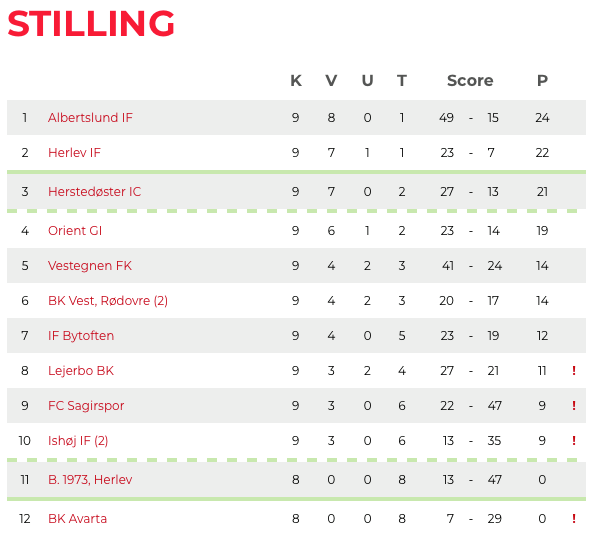Click the STILLING heading
Viewport: 593px width, 538px height.
pos(91,24)
